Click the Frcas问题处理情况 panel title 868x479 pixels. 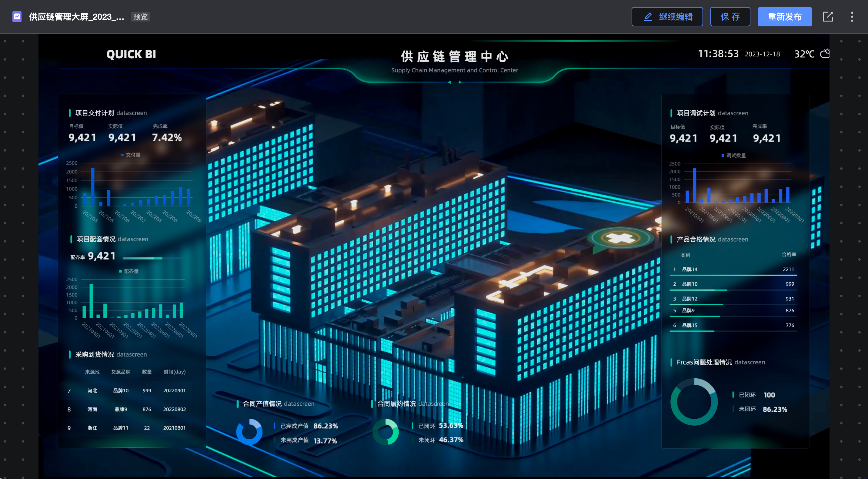tap(704, 362)
